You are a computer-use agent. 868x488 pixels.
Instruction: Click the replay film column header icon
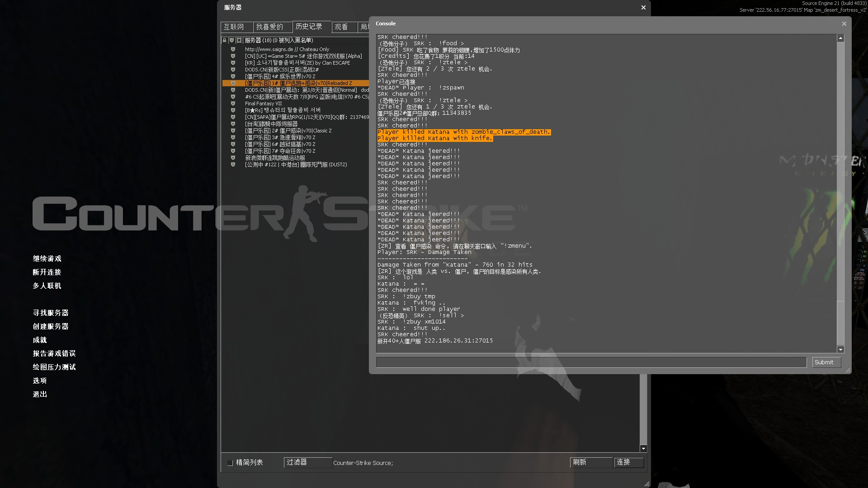[x=239, y=40]
